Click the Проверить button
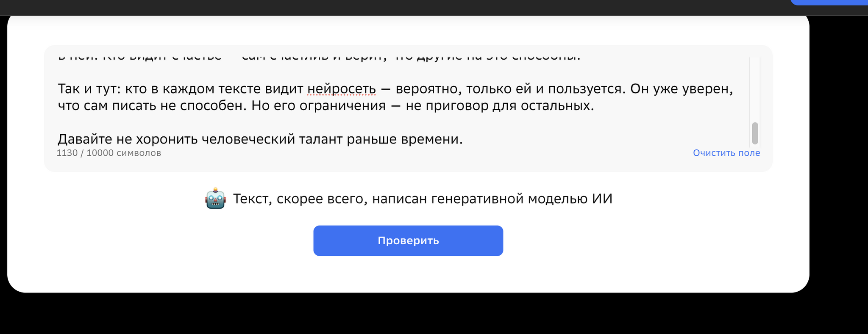 coord(408,240)
